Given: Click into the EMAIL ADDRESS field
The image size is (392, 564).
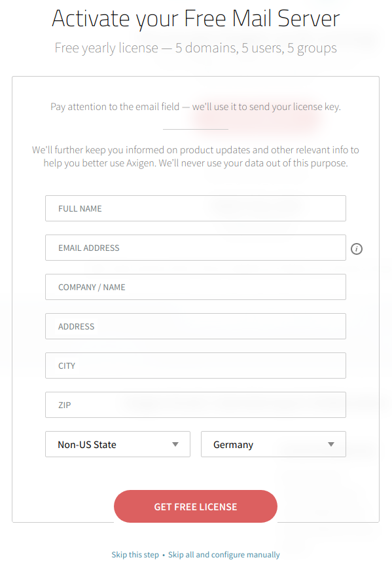Looking at the screenshot, I should 196,248.
